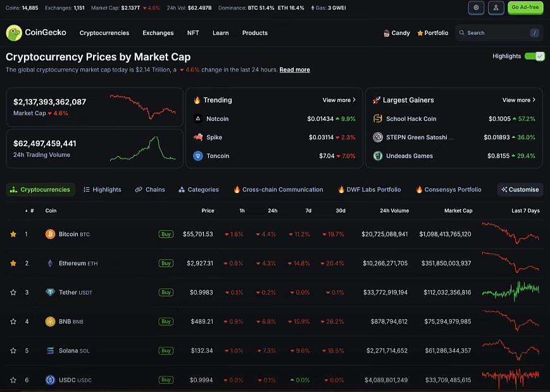Click the Tether coin icon

(x=50, y=292)
